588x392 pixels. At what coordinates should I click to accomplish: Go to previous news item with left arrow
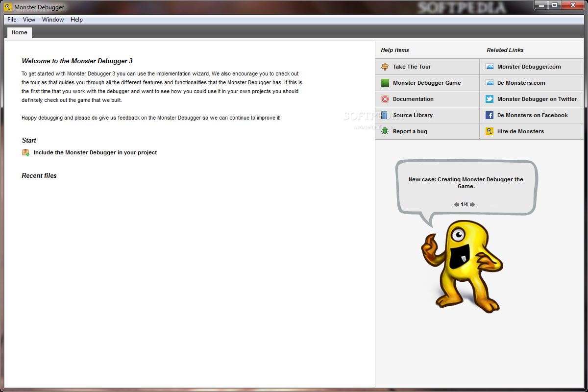[456, 205]
